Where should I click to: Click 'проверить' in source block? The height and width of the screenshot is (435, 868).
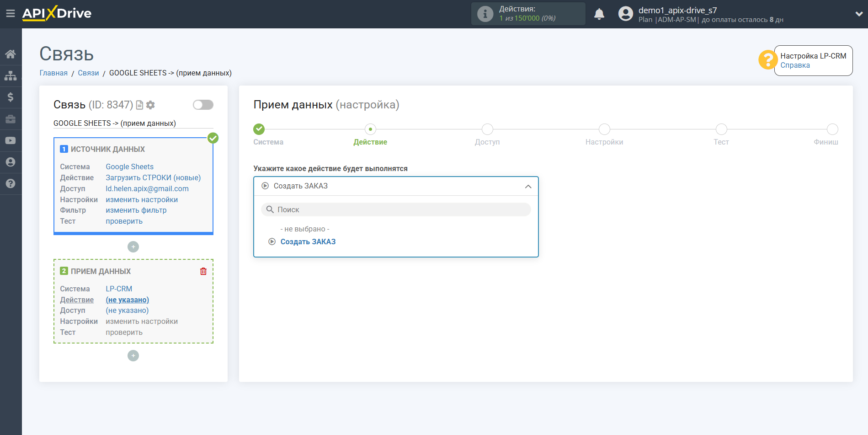(x=124, y=221)
